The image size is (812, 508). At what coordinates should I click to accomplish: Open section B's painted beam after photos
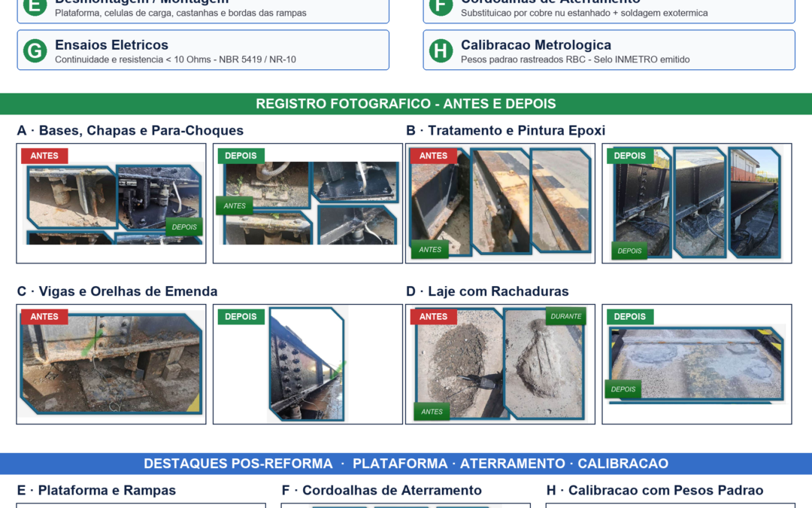698,202
